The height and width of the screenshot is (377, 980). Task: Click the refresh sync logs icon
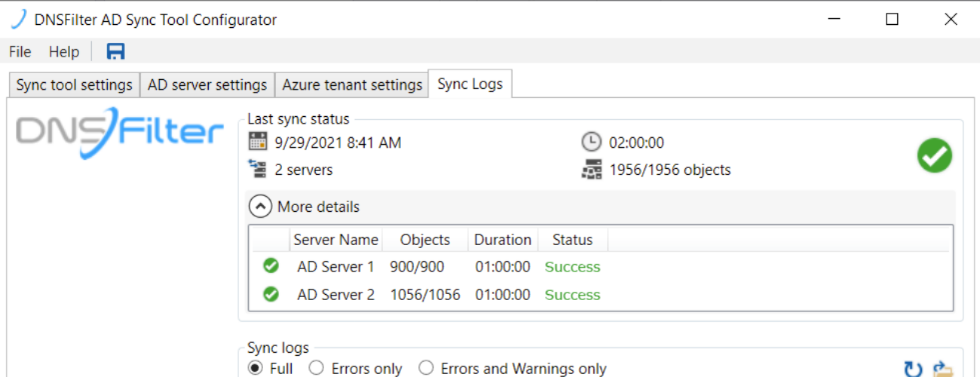pyautogui.click(x=913, y=369)
